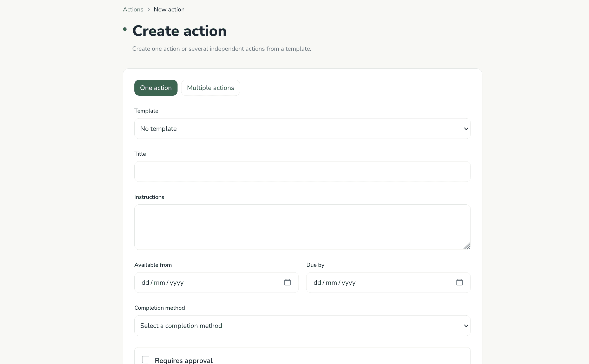Click the Available from label

pos(153,265)
